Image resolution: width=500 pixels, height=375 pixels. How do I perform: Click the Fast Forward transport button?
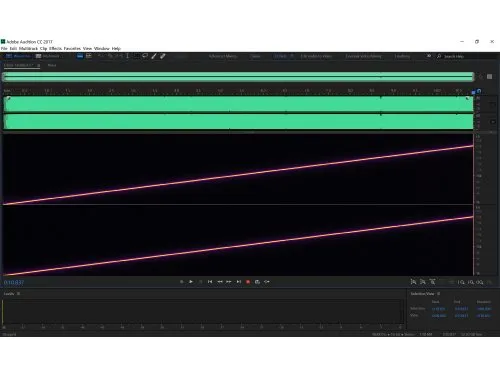pyautogui.click(x=229, y=282)
